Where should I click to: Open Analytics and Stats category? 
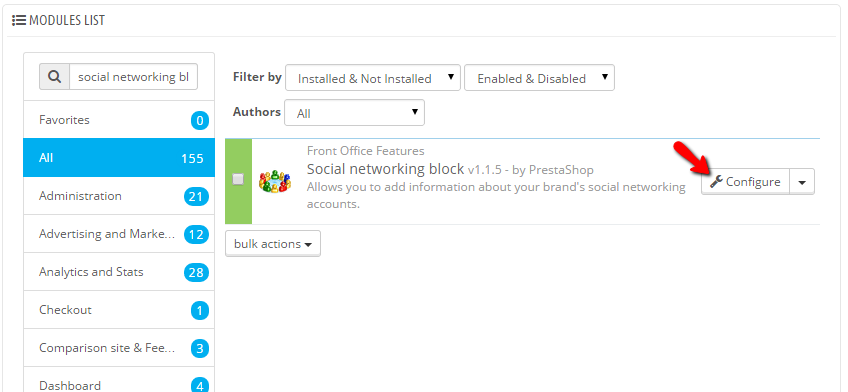(119, 271)
